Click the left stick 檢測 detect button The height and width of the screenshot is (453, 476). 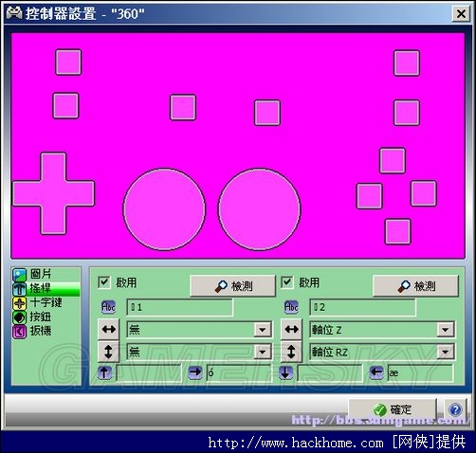[x=233, y=286]
